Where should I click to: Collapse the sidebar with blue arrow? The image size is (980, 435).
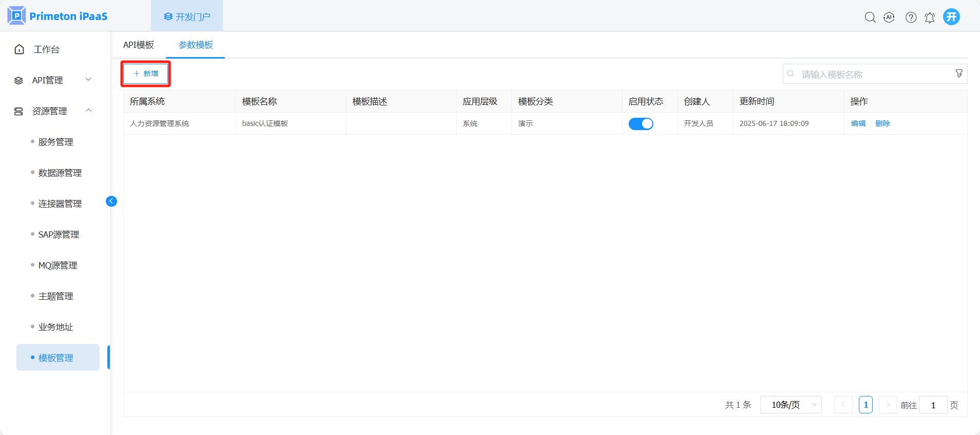111,201
